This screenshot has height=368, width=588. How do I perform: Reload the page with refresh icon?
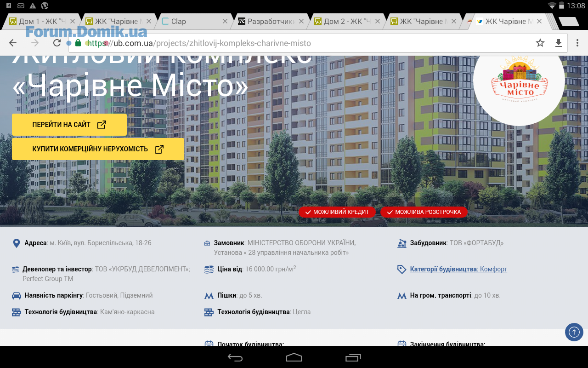[57, 43]
